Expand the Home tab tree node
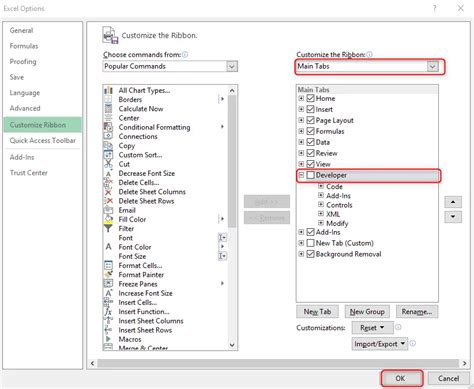Screen dimensions: 474x389 coord(301,98)
